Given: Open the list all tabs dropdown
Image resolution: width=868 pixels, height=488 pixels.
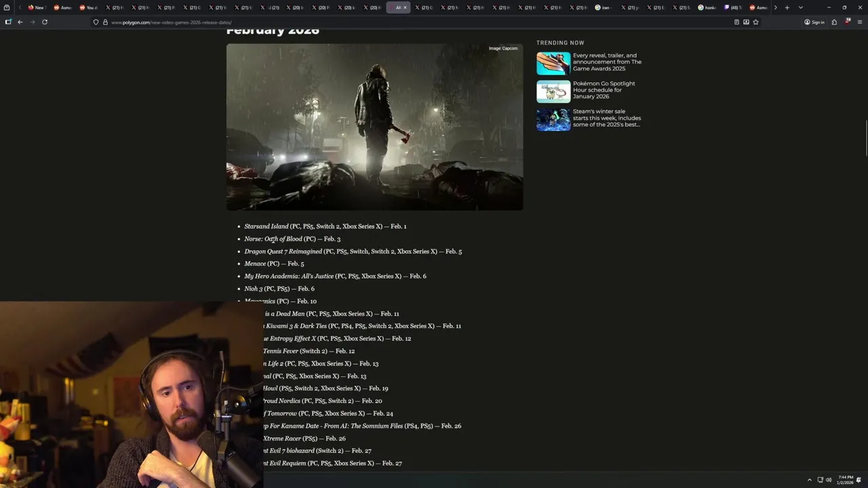Looking at the screenshot, I should [801, 7].
